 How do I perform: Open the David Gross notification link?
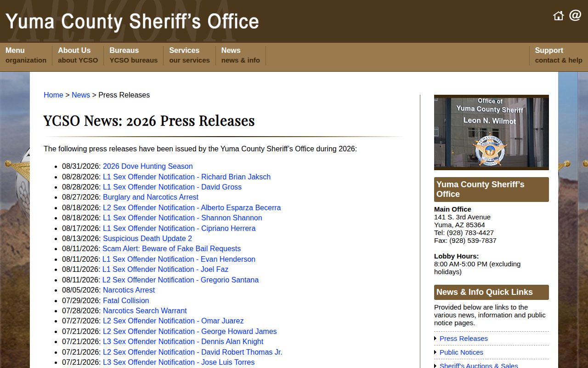pos(172,187)
